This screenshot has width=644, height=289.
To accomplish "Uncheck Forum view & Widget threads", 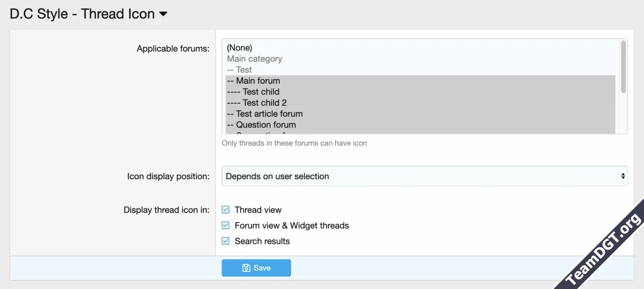I will (225, 226).
